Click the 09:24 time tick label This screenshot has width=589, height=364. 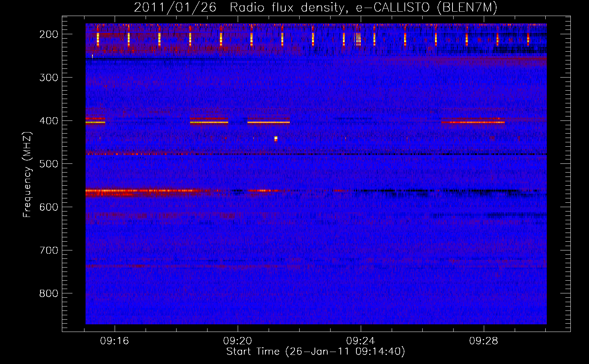[361, 341]
